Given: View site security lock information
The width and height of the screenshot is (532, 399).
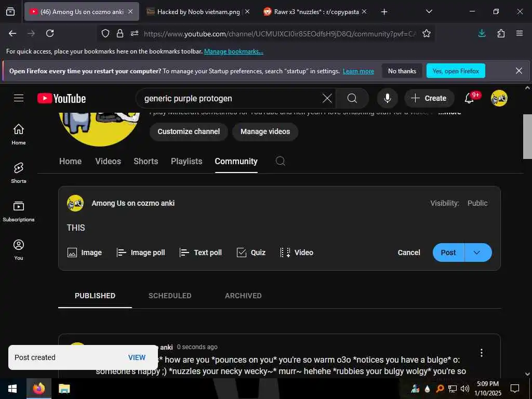Looking at the screenshot, I should pyautogui.click(x=120, y=33).
